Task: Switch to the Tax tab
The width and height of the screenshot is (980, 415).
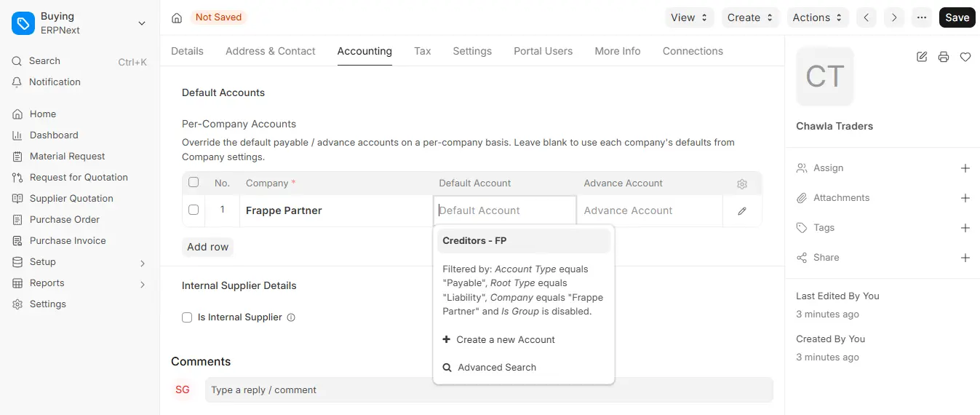Action: click(x=423, y=51)
